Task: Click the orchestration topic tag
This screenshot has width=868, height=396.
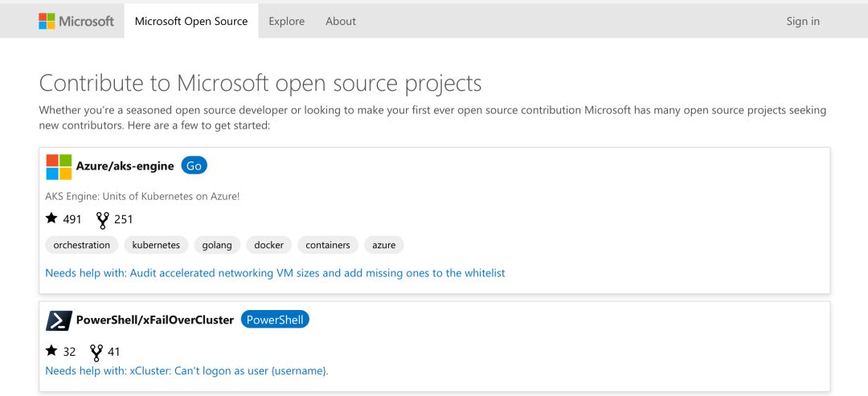Action: [82, 245]
